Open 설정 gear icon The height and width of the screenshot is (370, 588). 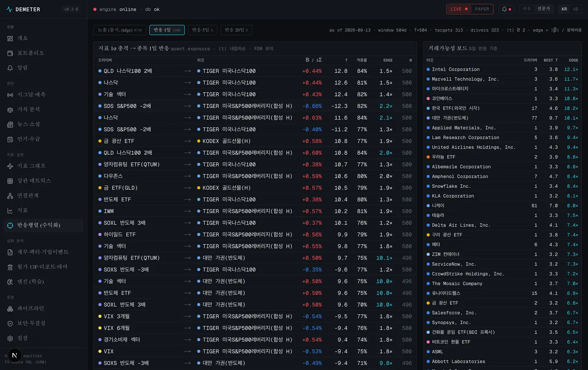[x=10, y=338]
